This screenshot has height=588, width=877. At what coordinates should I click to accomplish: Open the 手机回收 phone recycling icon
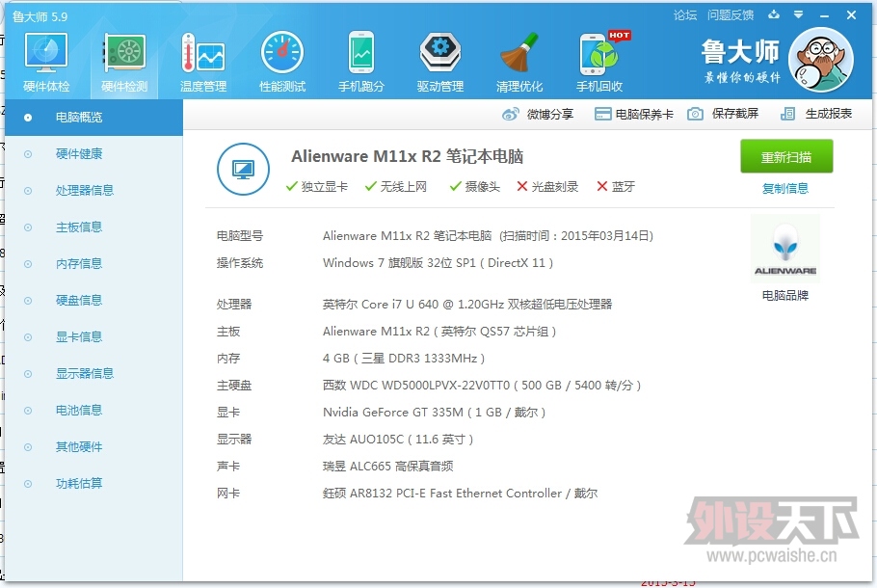pos(599,62)
